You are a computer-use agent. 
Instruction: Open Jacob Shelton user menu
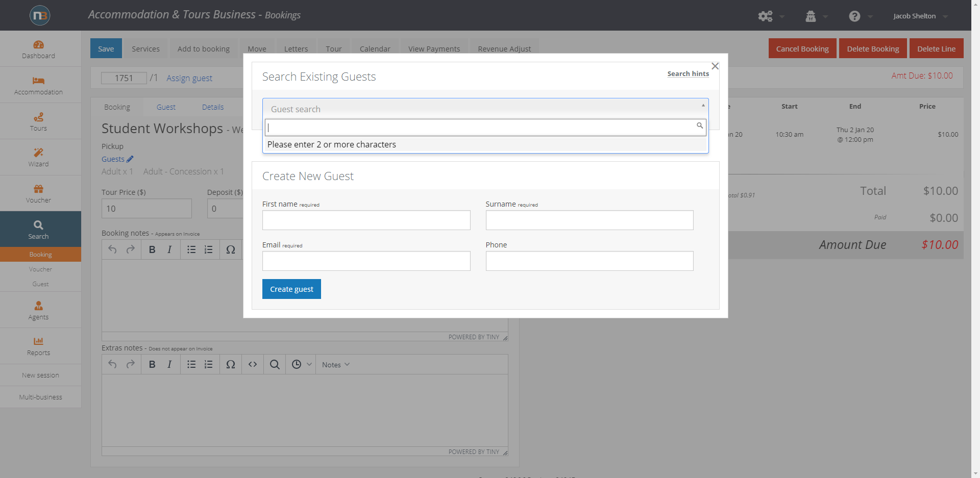(920, 16)
